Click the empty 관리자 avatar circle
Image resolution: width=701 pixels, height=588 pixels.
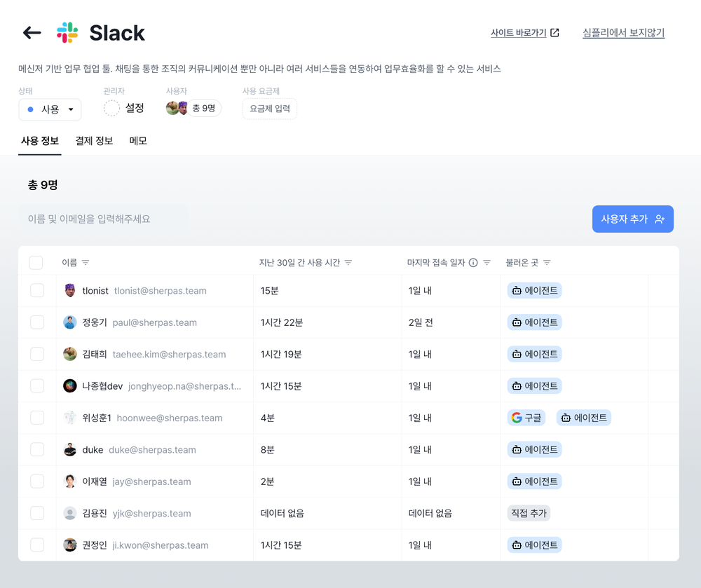click(111, 108)
